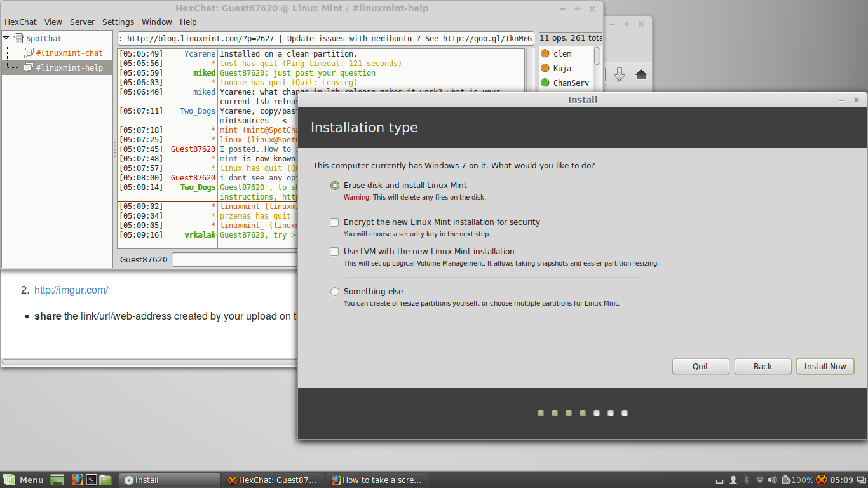Open the Help menu in HexChat
This screenshot has height=488, width=868.
188,22
